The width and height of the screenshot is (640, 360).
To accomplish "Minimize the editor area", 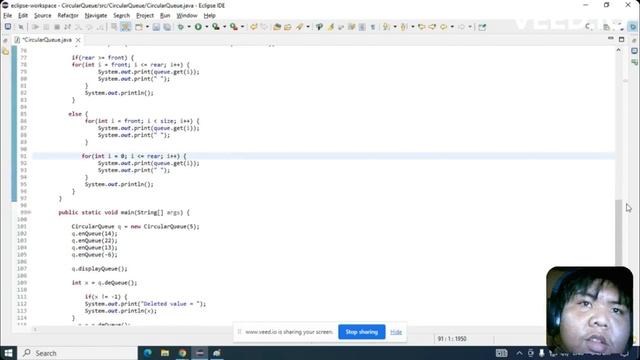I will coord(611,39).
